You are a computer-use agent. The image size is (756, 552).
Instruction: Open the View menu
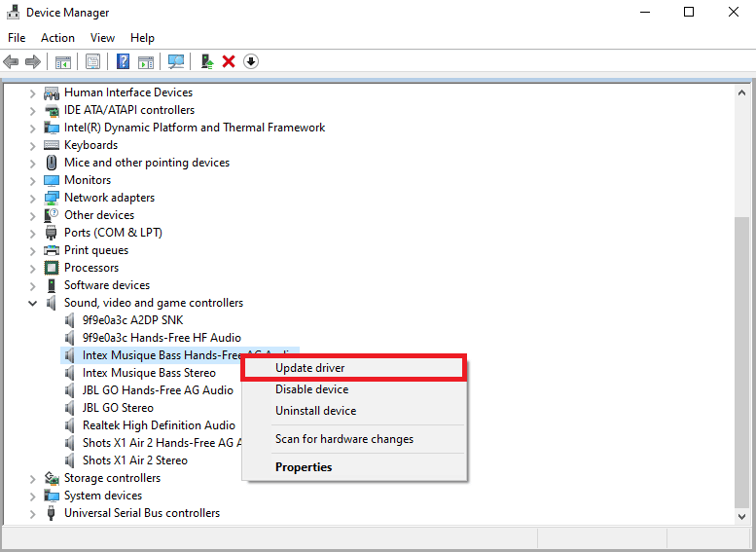coord(103,38)
